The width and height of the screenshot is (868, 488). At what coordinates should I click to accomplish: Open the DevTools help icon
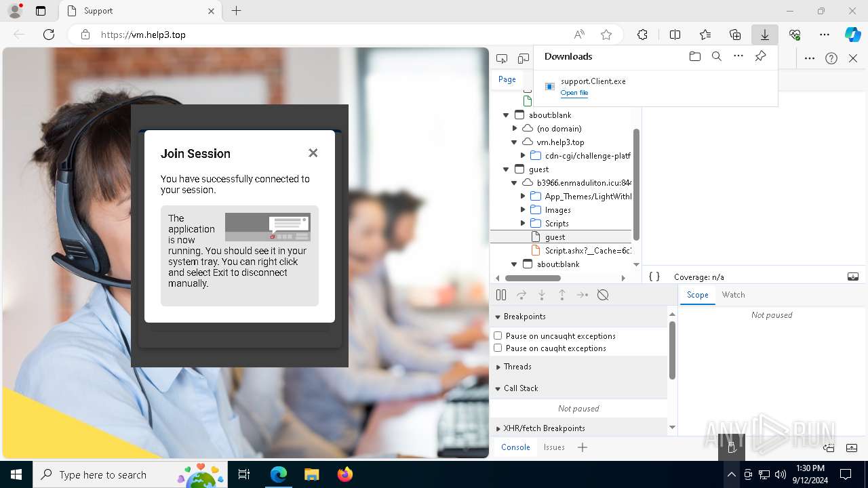(x=831, y=58)
